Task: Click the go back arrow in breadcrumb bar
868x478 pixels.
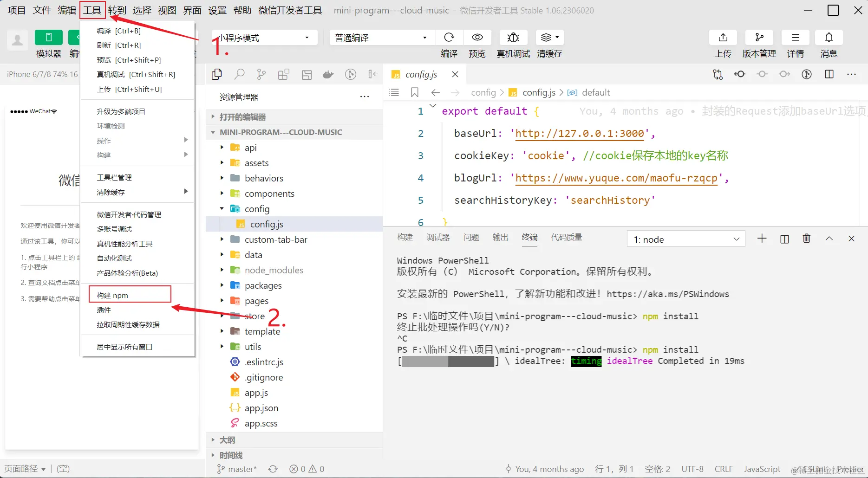Action: point(435,92)
